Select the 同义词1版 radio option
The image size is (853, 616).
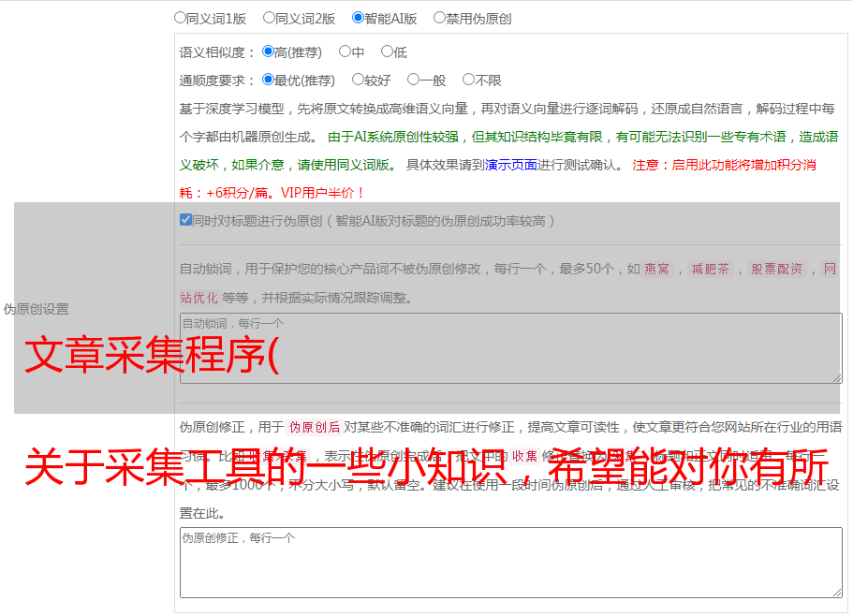tap(180, 18)
